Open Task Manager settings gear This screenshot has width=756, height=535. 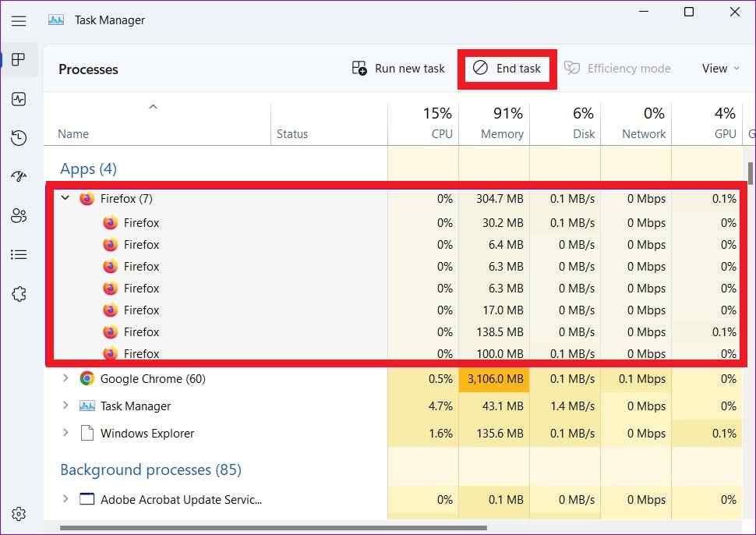(x=19, y=514)
